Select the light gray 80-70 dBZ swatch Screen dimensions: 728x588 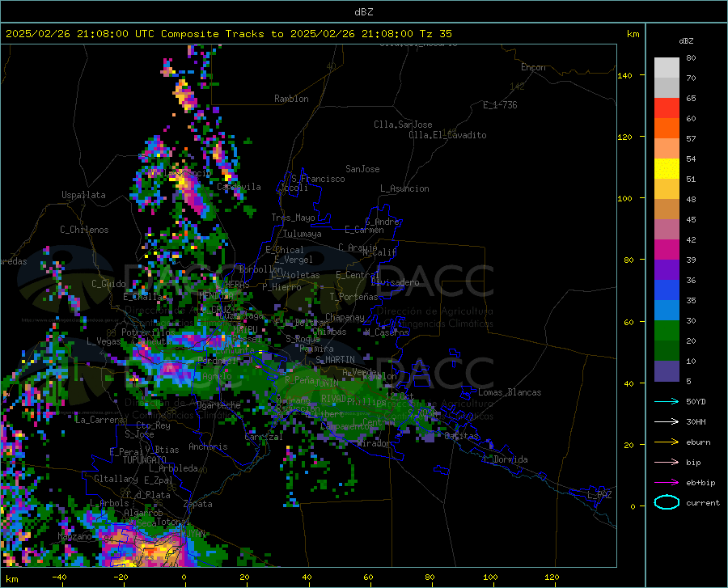pos(667,68)
